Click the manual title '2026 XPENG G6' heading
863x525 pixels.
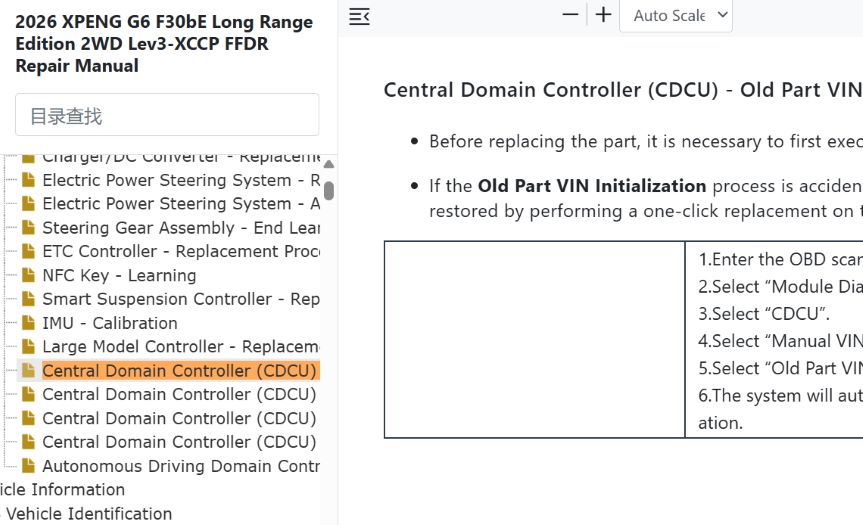click(x=164, y=43)
